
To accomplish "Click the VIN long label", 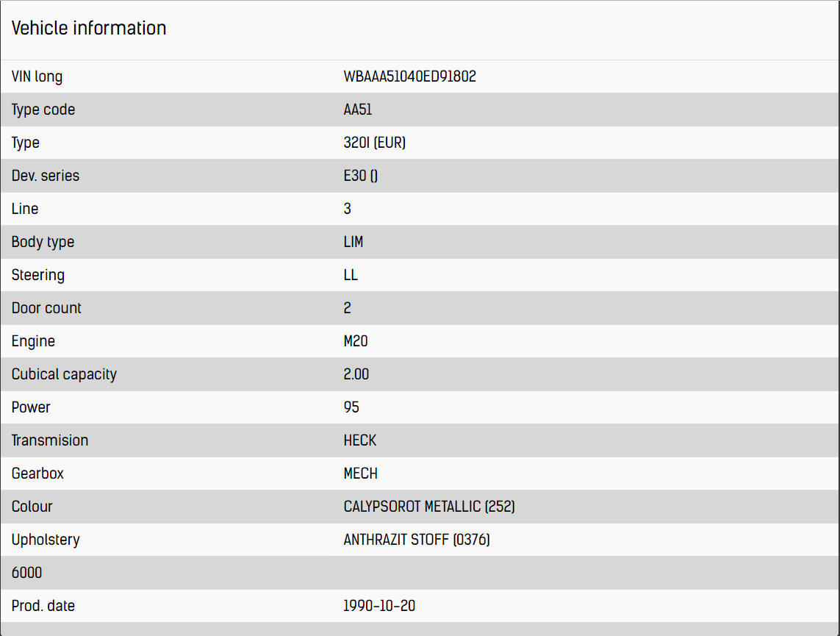I will (x=37, y=76).
